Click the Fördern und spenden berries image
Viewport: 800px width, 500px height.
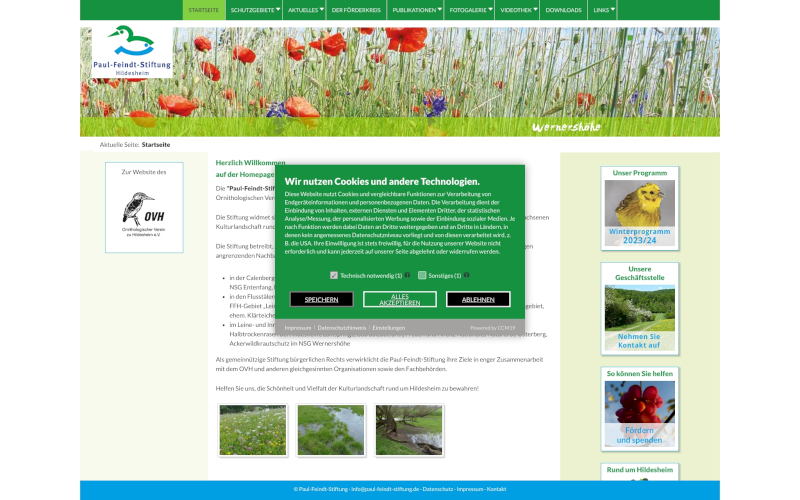point(640,412)
